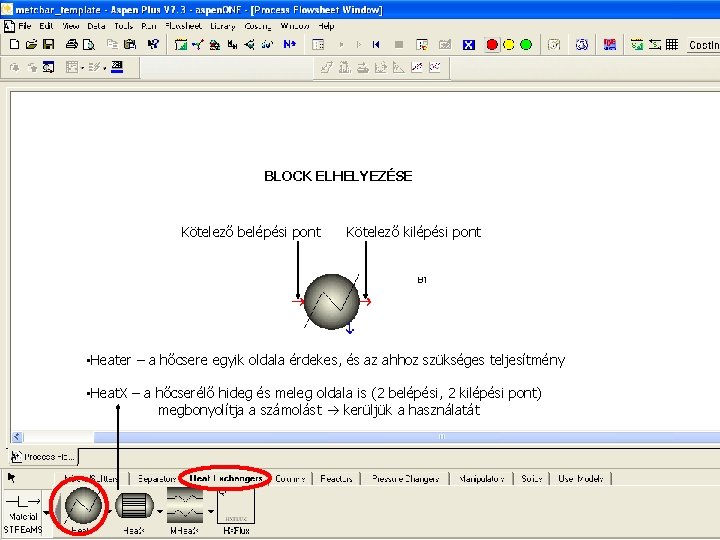The height and width of the screenshot is (540, 720).
Task: Open the Flowsheet menu
Action: tap(184, 26)
